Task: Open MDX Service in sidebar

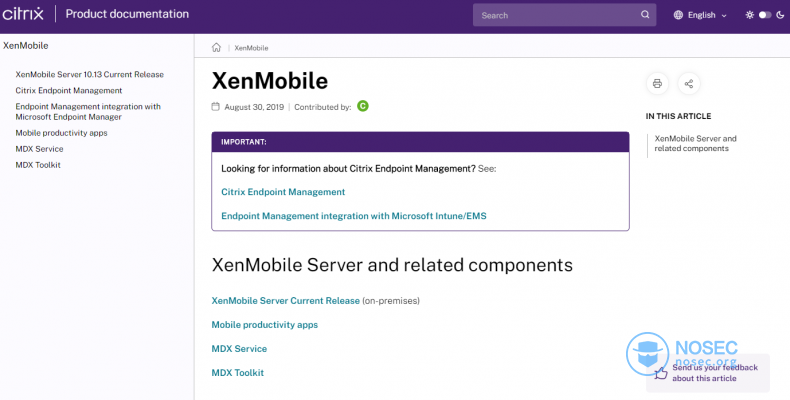Action: point(39,149)
